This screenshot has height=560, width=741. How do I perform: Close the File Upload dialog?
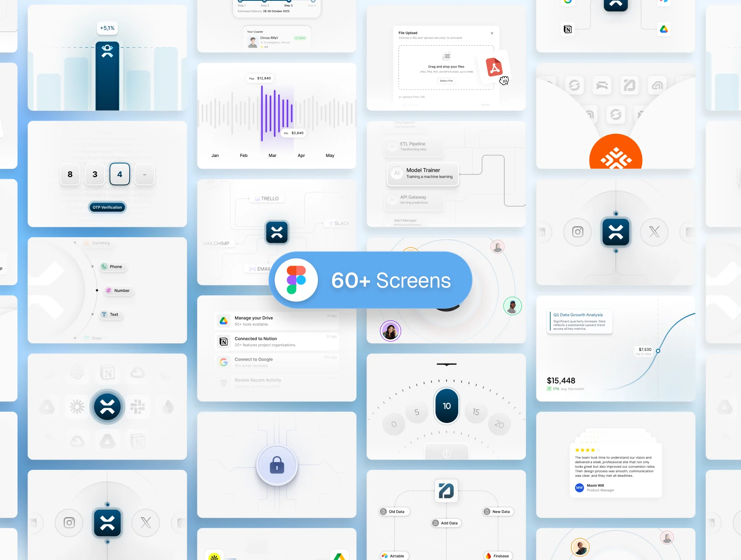point(492,33)
